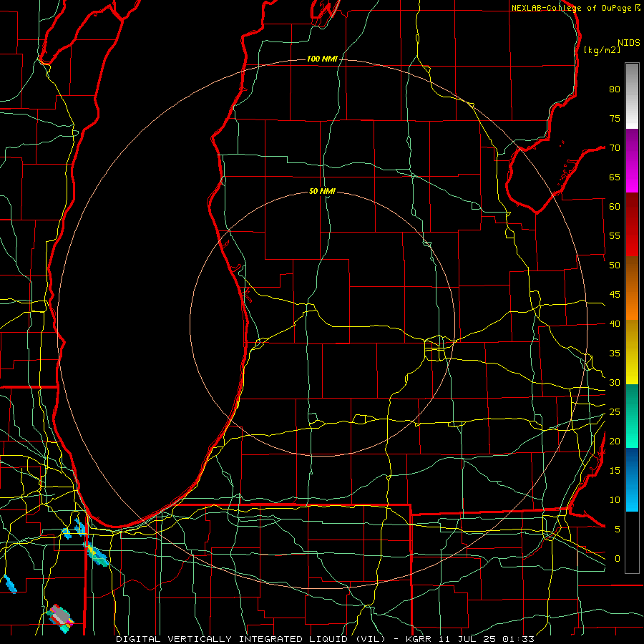Viewport: 644px width, 644px height.
Task: Click the [kg/m2] units label
Action: coord(602,50)
